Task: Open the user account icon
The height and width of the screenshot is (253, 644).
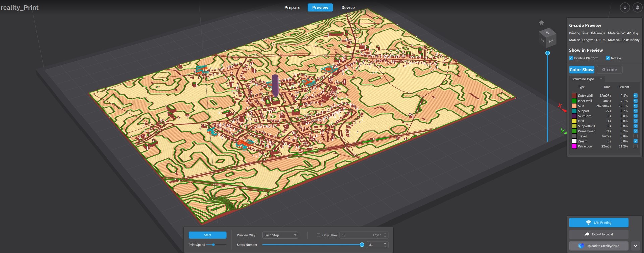Action: [x=637, y=7]
